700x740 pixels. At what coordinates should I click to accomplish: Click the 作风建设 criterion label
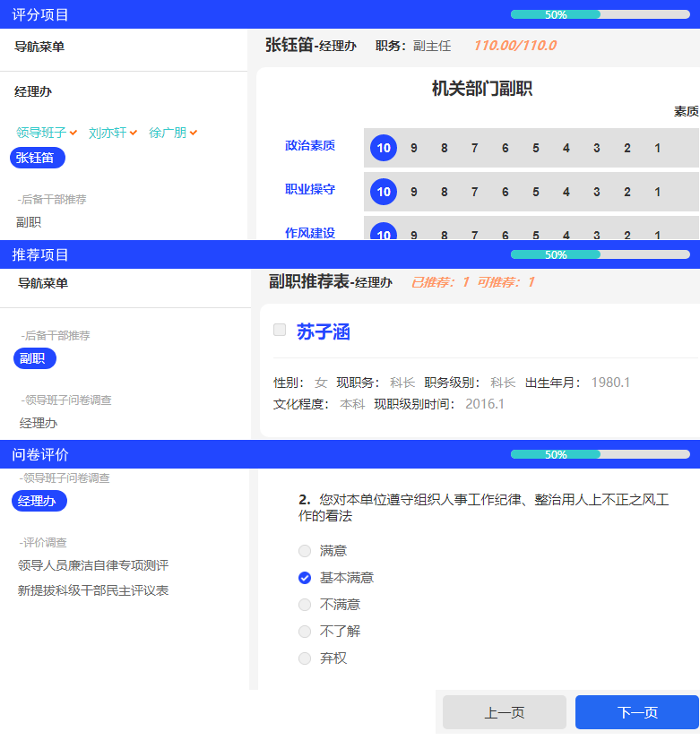click(310, 233)
